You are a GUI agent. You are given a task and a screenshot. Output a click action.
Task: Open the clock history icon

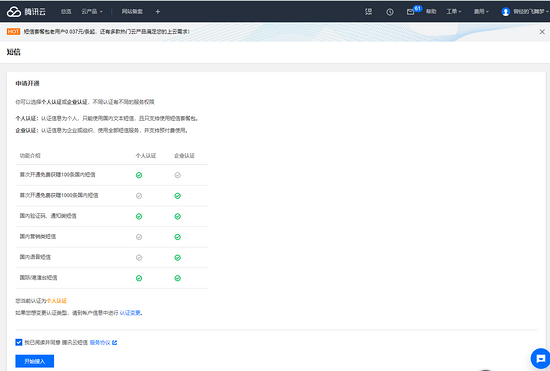(390, 12)
